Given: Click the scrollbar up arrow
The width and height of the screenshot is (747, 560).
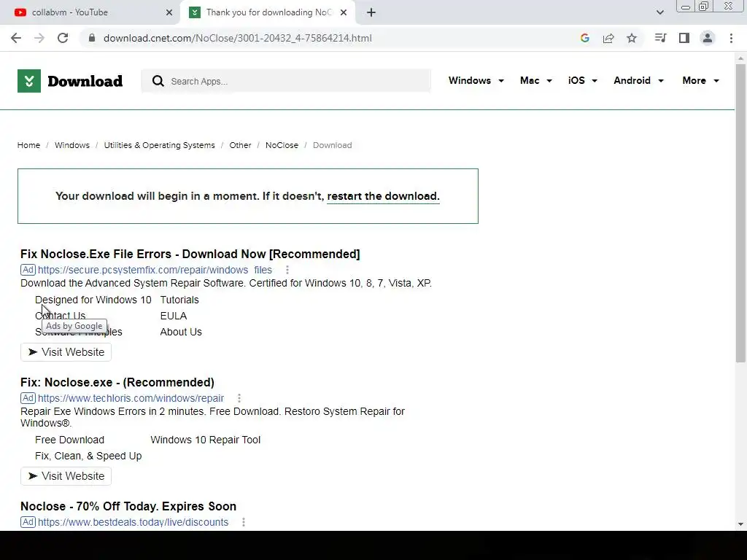Looking at the screenshot, I should pos(740,58).
